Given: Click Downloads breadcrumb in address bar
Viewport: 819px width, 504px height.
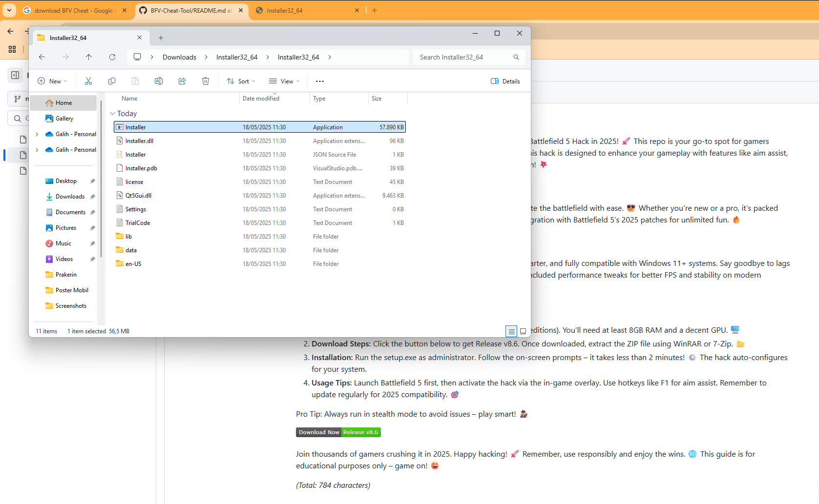Looking at the screenshot, I should (x=179, y=57).
